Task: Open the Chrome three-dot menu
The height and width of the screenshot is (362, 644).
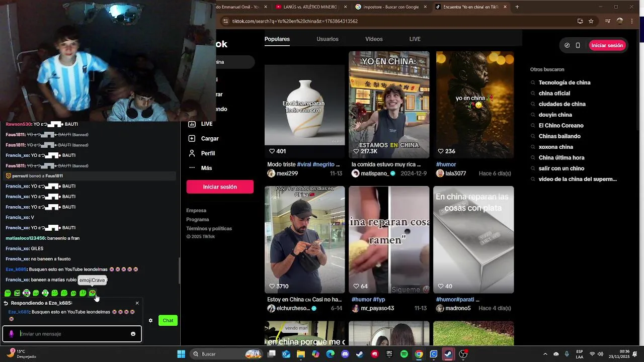Action: pyautogui.click(x=632, y=21)
